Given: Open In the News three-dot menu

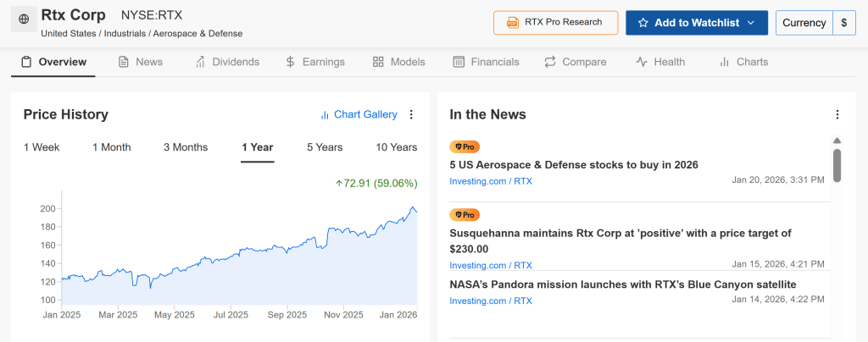Looking at the screenshot, I should (837, 115).
